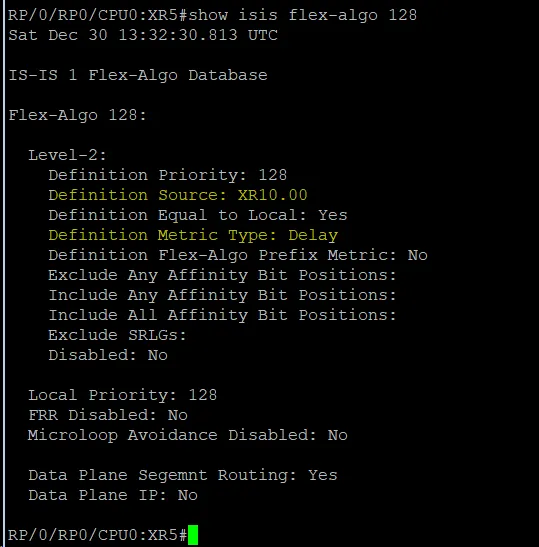Click 'Include All Affinity Bit Positions' line

point(223,315)
